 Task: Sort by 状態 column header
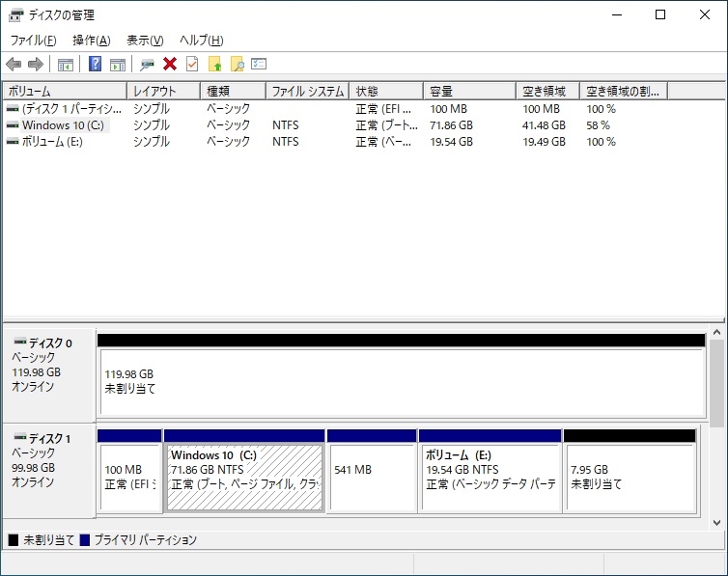click(x=386, y=91)
